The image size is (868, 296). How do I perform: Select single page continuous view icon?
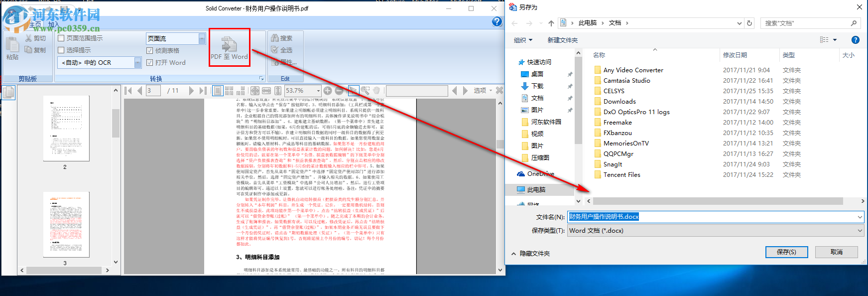[218, 91]
